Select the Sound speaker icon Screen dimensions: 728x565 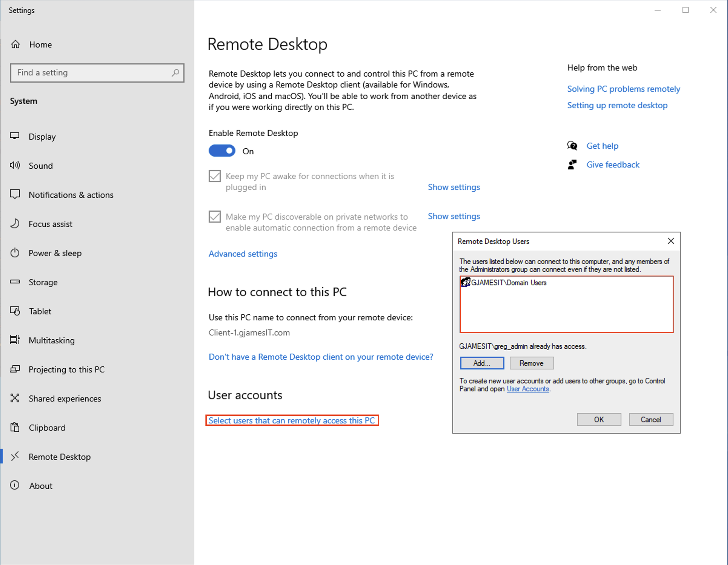tap(15, 165)
